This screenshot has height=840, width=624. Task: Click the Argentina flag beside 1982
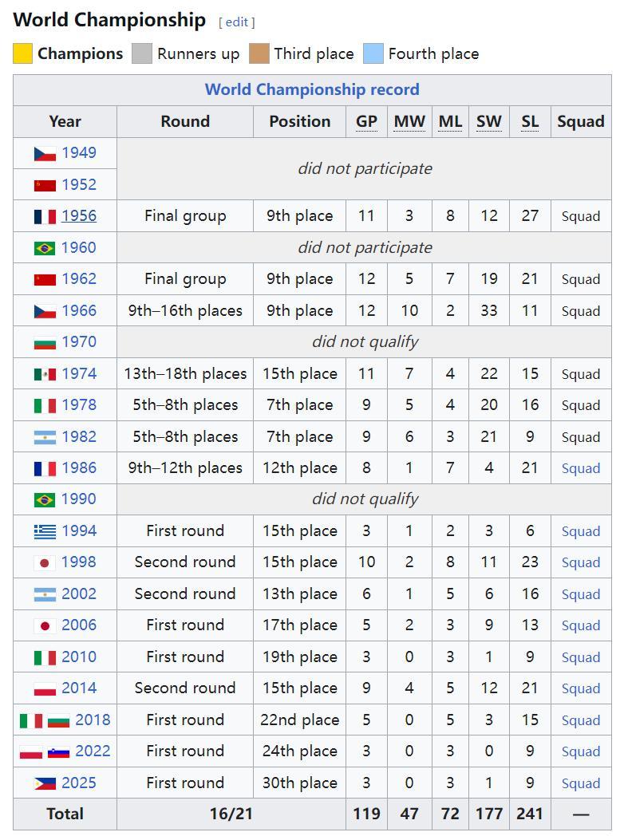click(45, 437)
